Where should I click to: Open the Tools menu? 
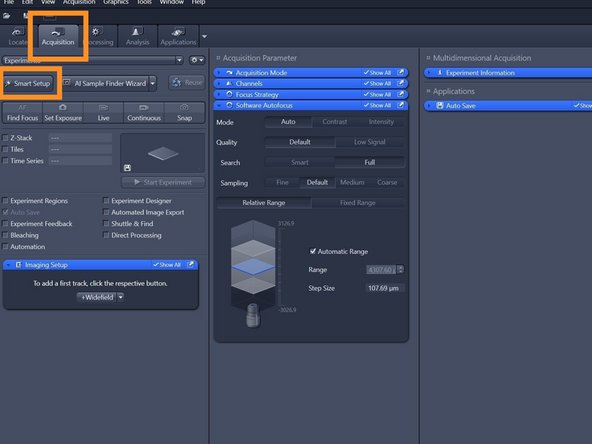point(144,2)
